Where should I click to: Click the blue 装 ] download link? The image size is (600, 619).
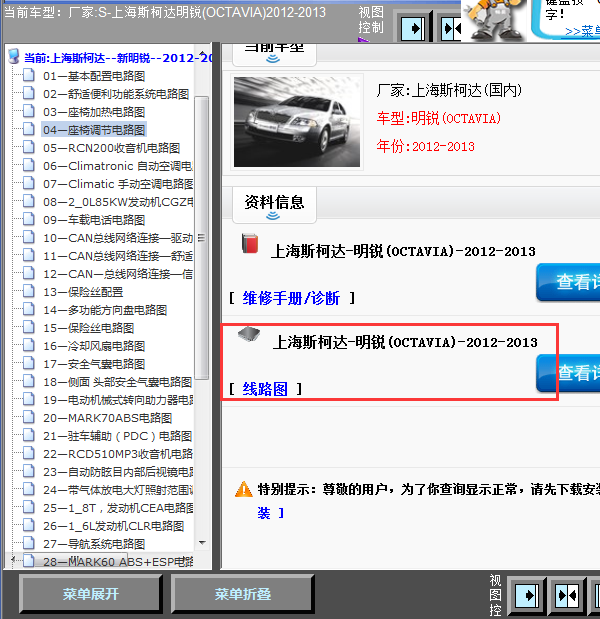[x=270, y=513]
